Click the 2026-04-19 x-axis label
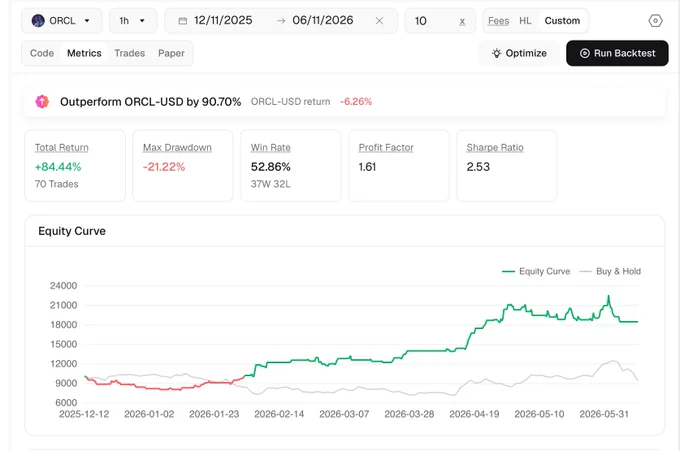Image resolution: width=680 pixels, height=451 pixels. [474, 414]
